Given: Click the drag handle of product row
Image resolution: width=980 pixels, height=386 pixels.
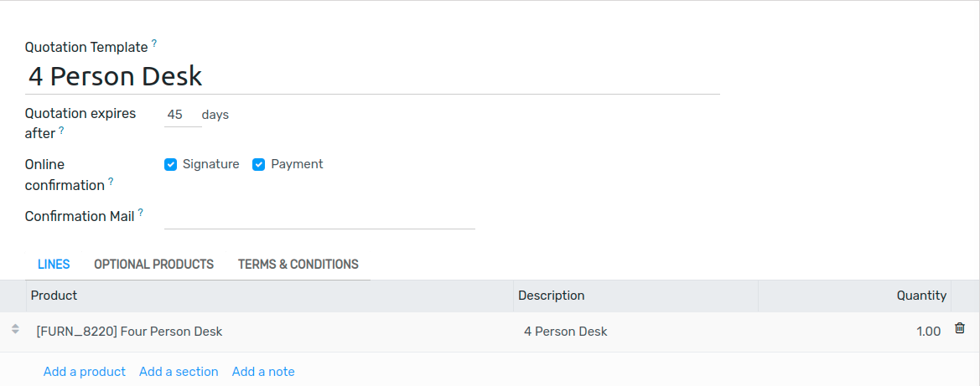Looking at the screenshot, I should pyautogui.click(x=15, y=329).
